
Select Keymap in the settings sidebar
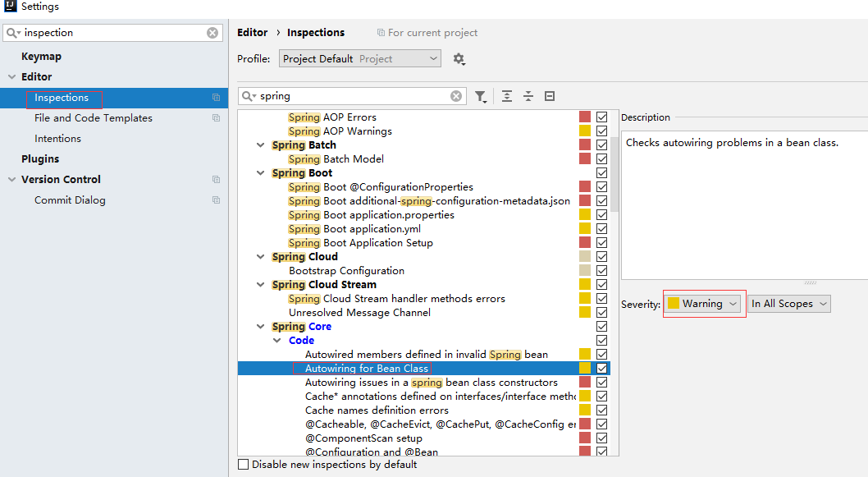point(41,57)
